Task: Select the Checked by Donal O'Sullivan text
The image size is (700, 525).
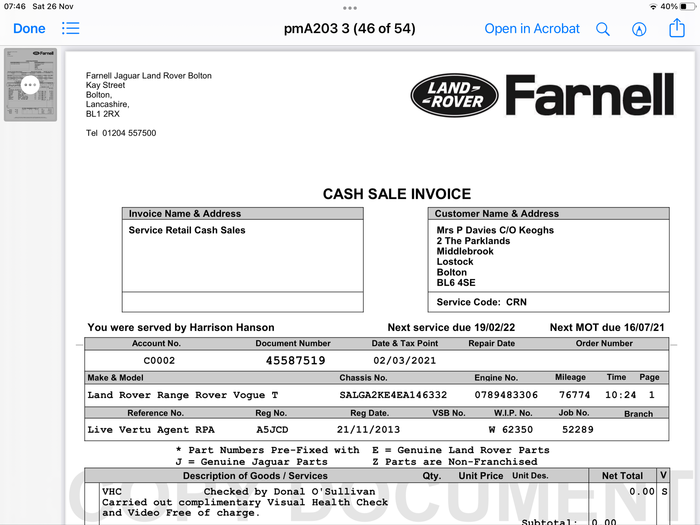Action: coord(289,492)
